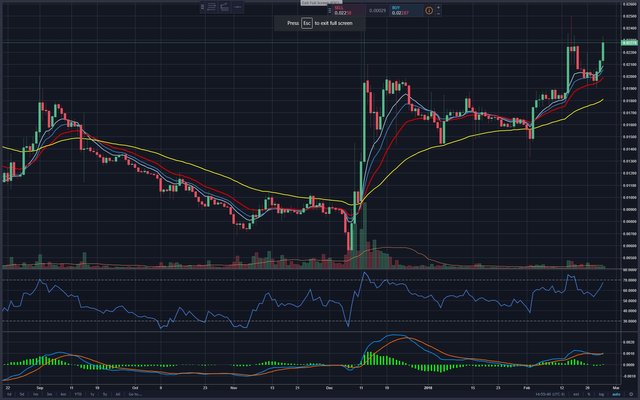Click the spread value 0.00029
The width and height of the screenshot is (640, 400).
coord(377,11)
